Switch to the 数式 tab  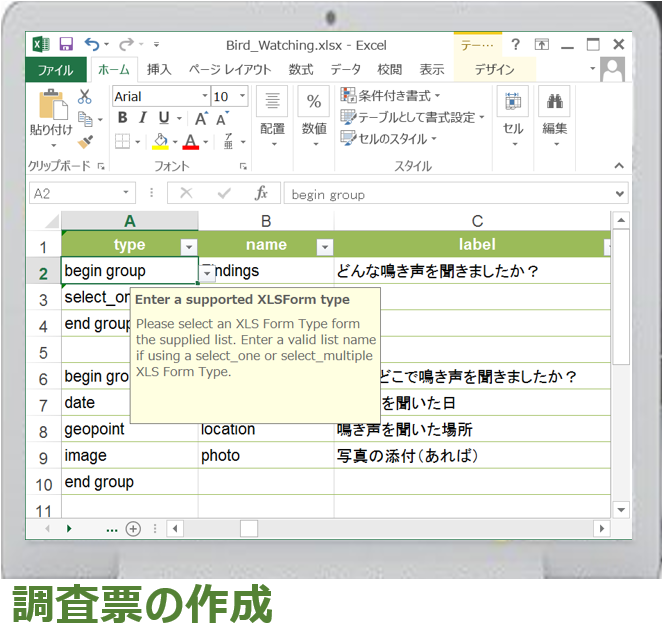pyautogui.click(x=301, y=70)
